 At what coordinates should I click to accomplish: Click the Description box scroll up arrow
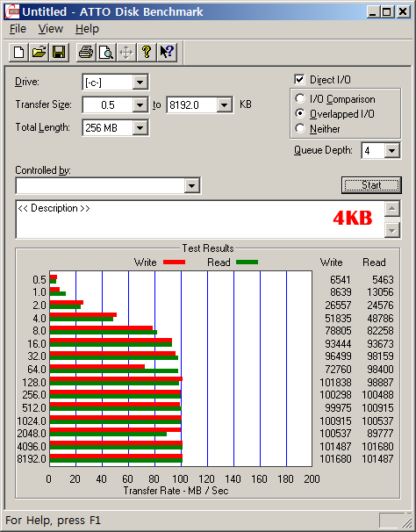[x=392, y=208]
